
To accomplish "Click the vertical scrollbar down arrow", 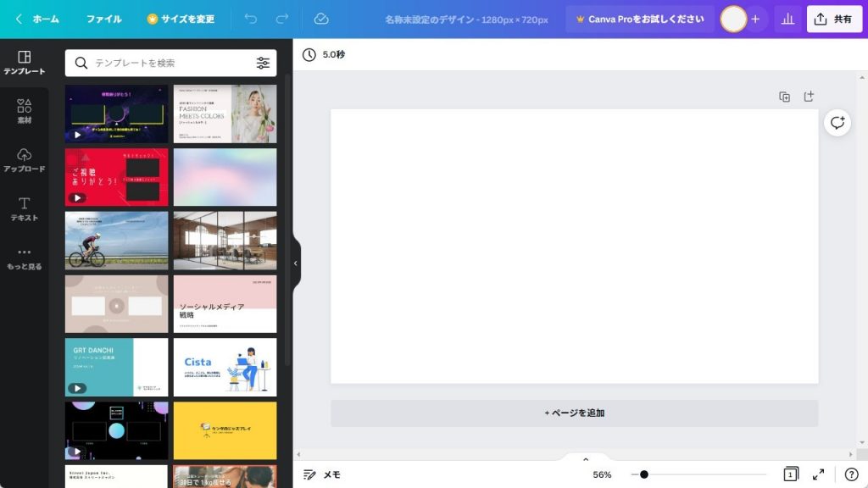I will [862, 442].
